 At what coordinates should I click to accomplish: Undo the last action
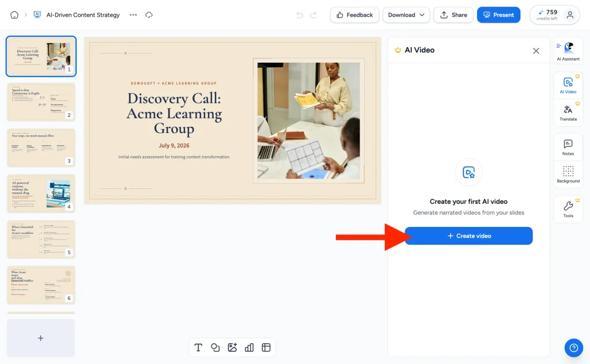tap(300, 15)
